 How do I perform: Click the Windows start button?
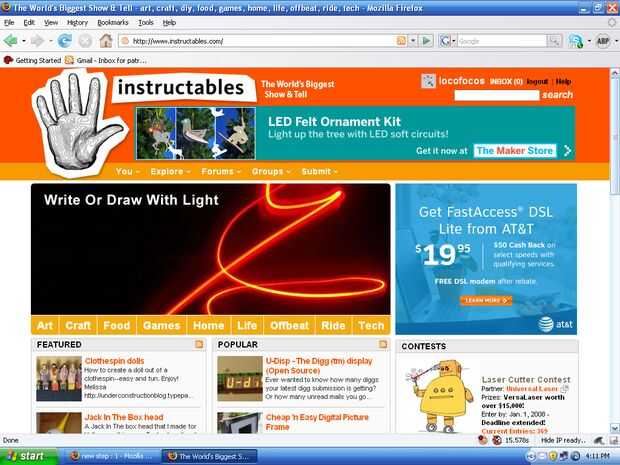pos(28,456)
